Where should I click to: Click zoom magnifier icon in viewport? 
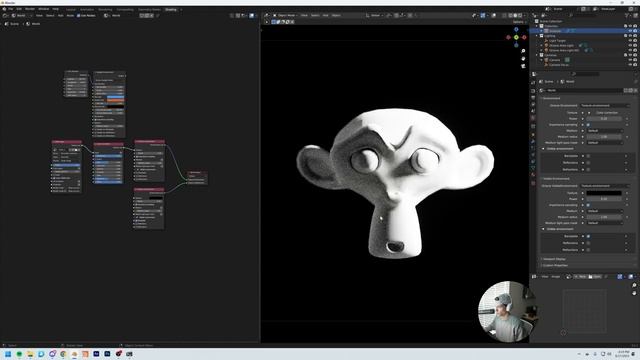tap(523, 51)
